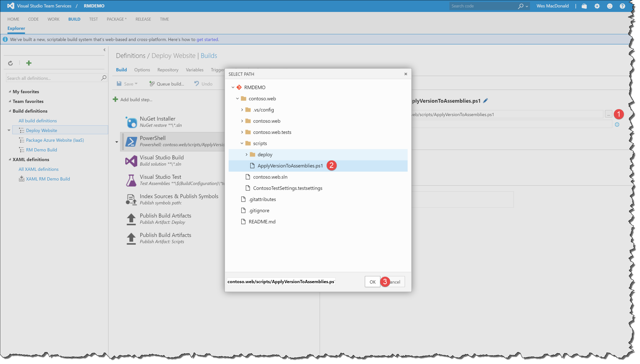The image size is (640, 364).
Task: Open the RELEASE hub menu
Action: click(x=143, y=19)
